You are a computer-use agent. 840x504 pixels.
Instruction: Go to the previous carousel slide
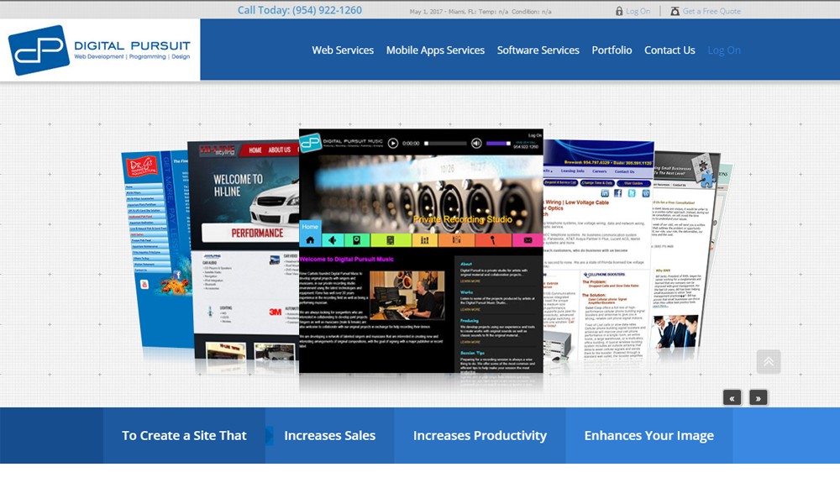[x=732, y=397]
